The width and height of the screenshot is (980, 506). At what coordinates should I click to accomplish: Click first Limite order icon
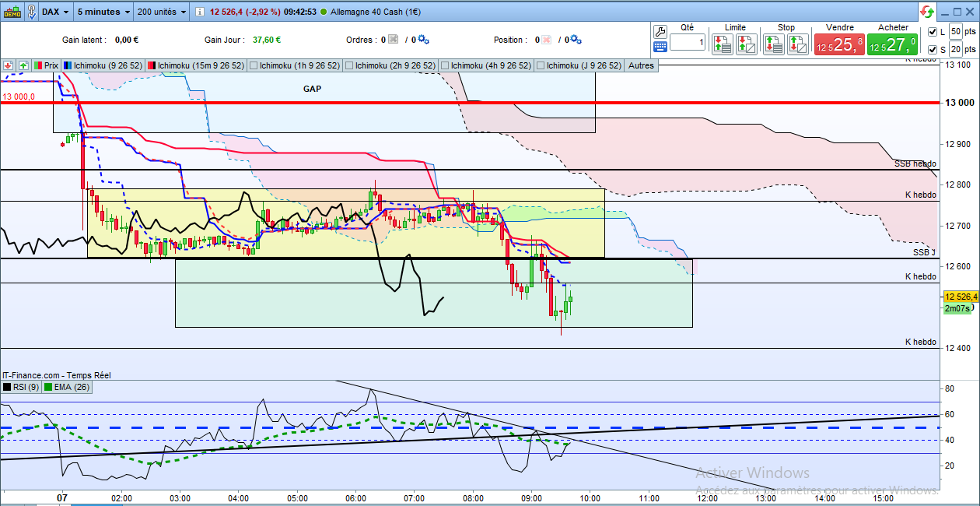click(723, 44)
